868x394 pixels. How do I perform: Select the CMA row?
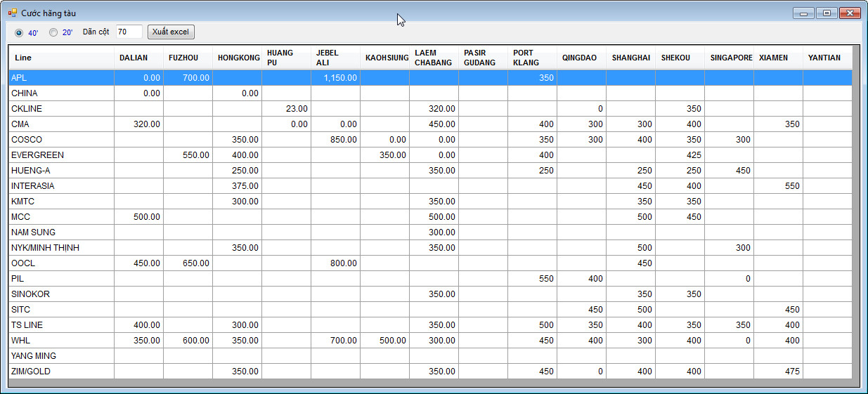tap(430, 124)
